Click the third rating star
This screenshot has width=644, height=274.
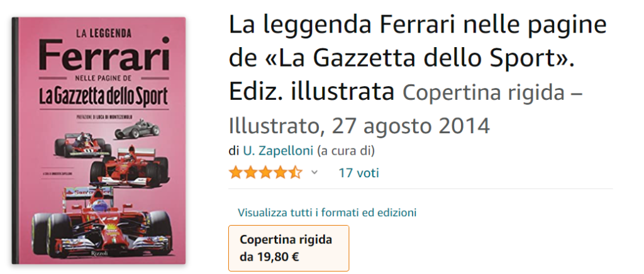(x=265, y=173)
